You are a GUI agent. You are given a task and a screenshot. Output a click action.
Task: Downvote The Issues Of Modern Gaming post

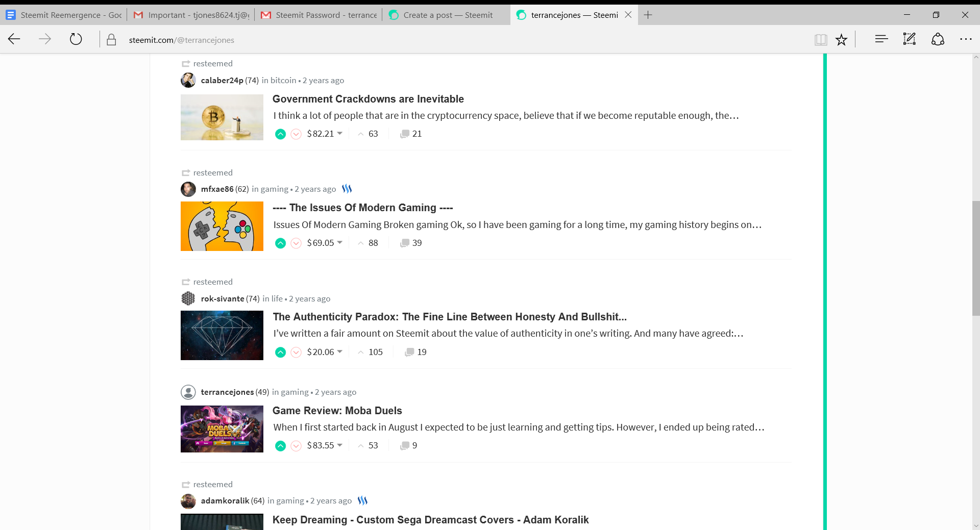pos(296,243)
